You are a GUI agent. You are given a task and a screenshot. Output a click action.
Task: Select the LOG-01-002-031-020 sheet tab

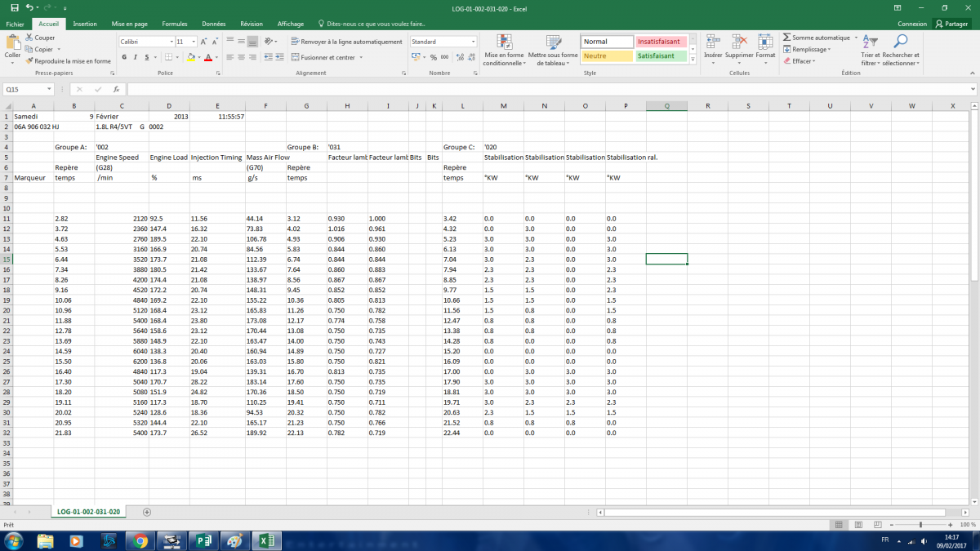[x=89, y=512]
